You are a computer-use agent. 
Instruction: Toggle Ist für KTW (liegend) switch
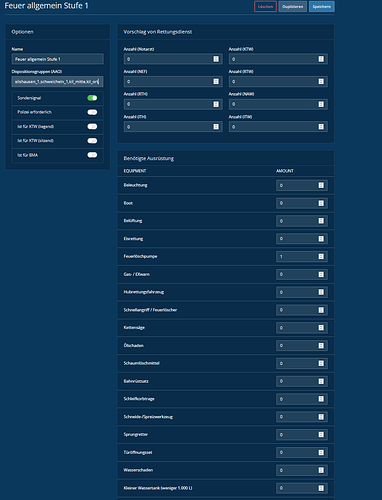pyautogui.click(x=92, y=126)
